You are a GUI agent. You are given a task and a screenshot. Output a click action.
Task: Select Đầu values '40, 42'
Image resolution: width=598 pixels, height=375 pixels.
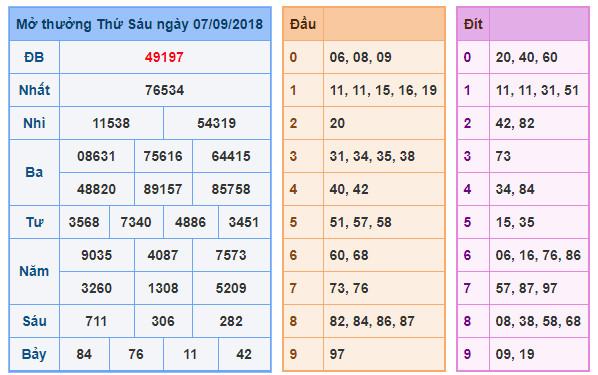coord(349,189)
